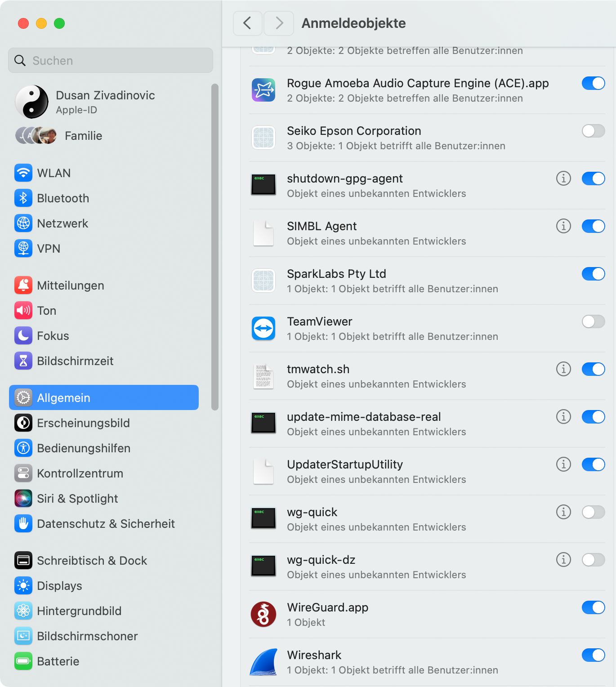Screen dimensions: 616x687
Task: Click the Bluetooth icon in the sidebar
Action: pos(23,198)
